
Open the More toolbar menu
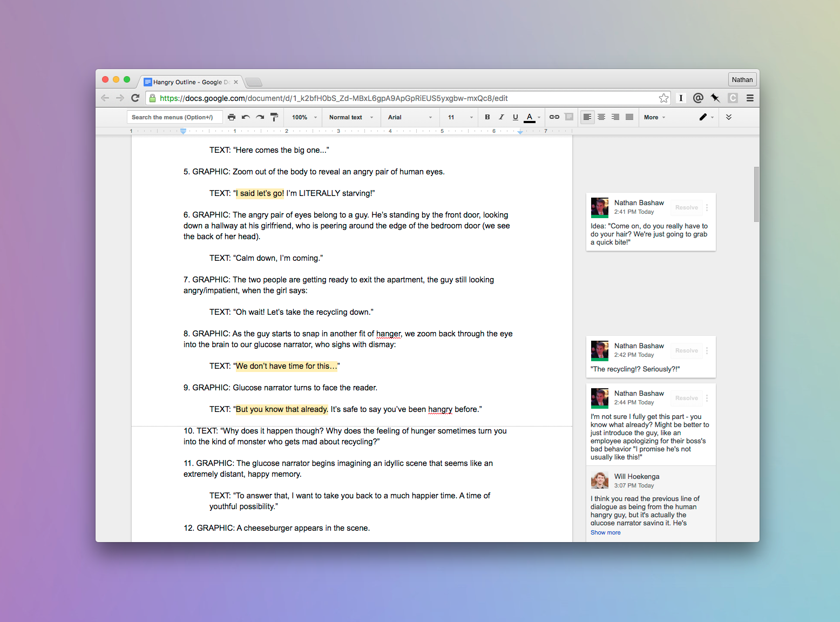[x=654, y=117]
